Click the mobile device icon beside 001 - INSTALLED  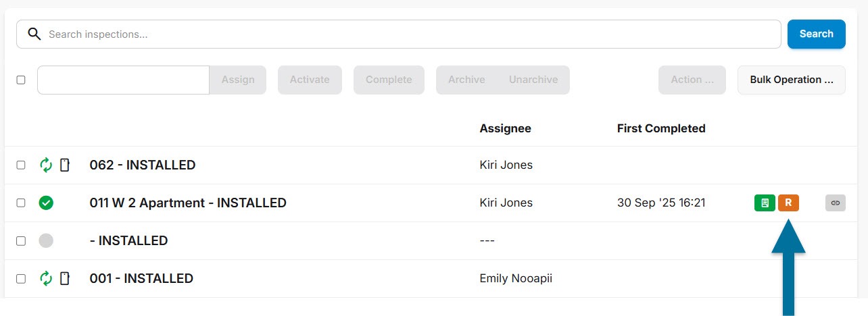click(65, 278)
